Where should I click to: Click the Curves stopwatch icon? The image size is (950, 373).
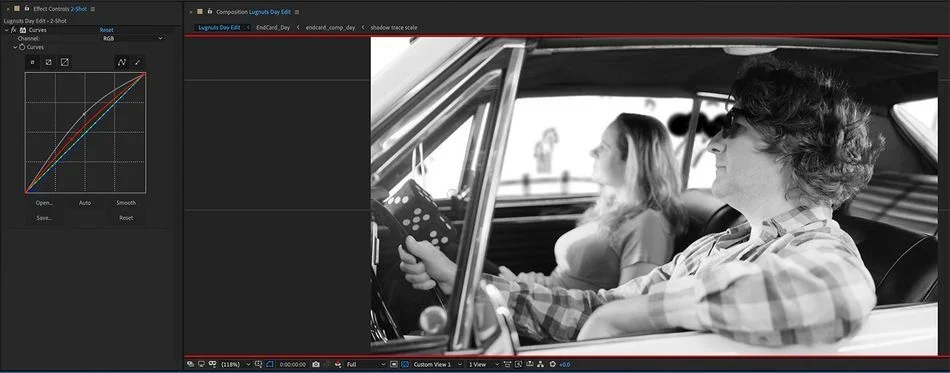coord(22,47)
